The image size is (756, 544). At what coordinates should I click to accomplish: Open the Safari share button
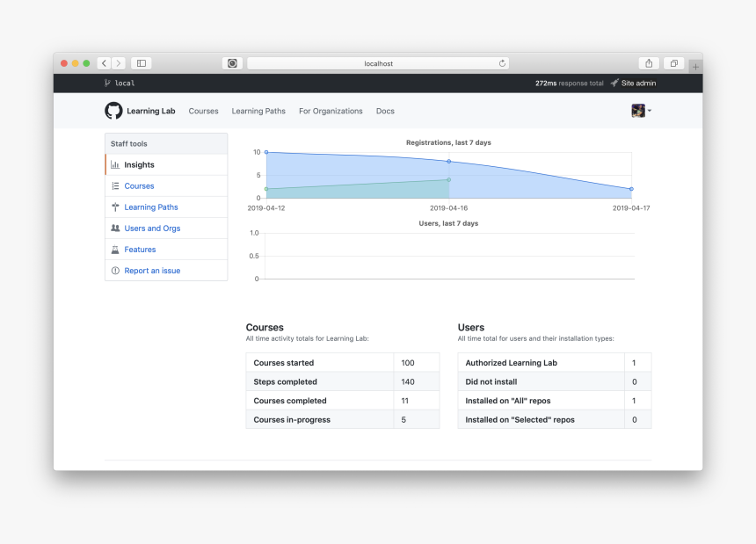click(649, 63)
